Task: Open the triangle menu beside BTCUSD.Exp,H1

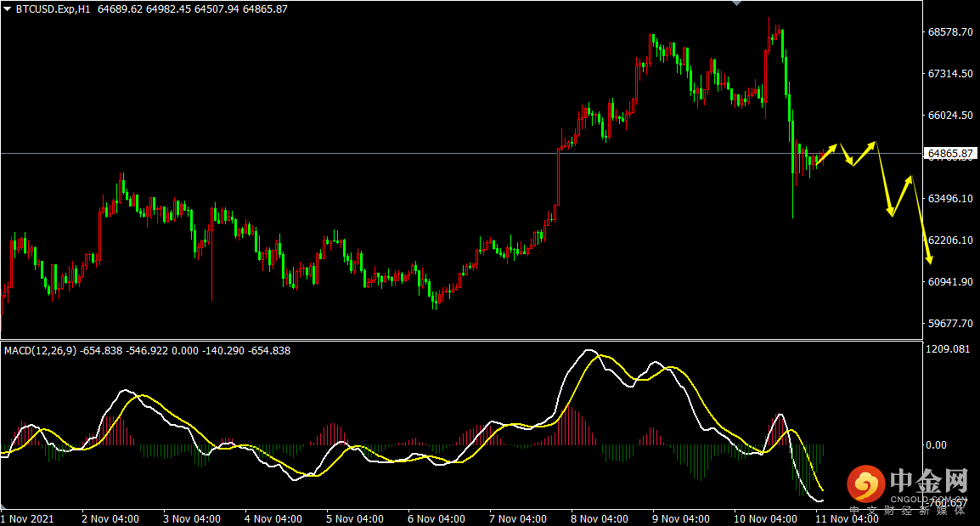Action: point(7,9)
